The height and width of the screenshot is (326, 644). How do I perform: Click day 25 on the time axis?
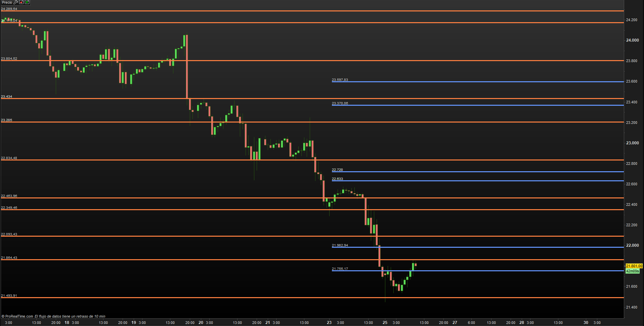(x=385, y=323)
